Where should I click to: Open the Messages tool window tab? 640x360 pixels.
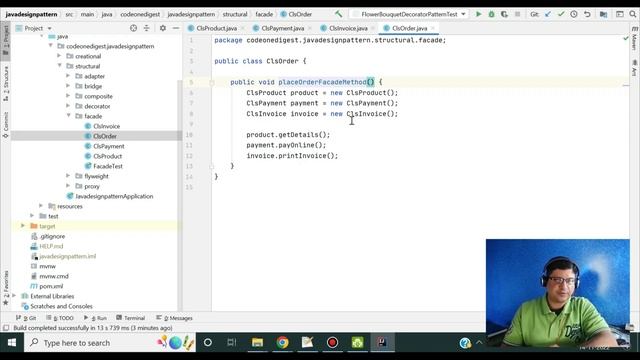[174, 318]
